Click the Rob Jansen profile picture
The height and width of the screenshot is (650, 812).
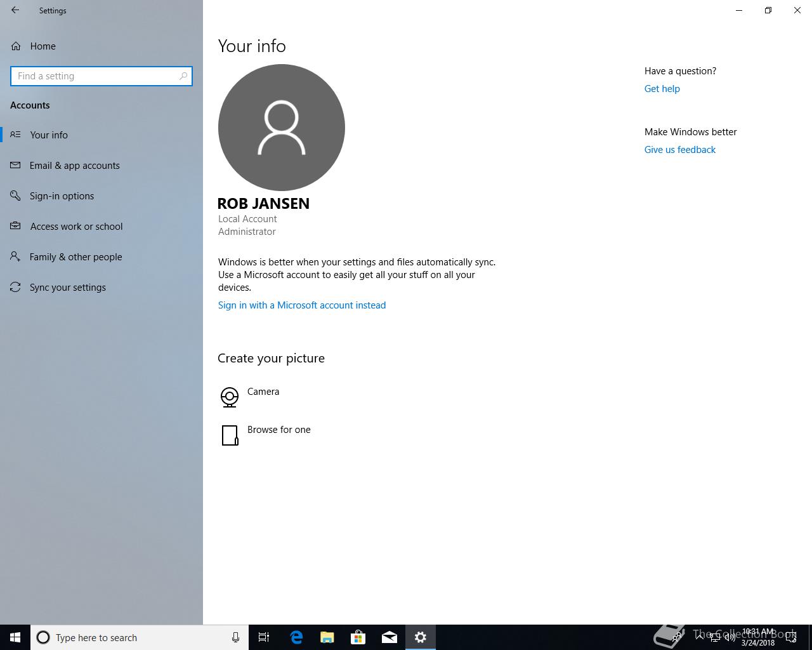point(281,128)
